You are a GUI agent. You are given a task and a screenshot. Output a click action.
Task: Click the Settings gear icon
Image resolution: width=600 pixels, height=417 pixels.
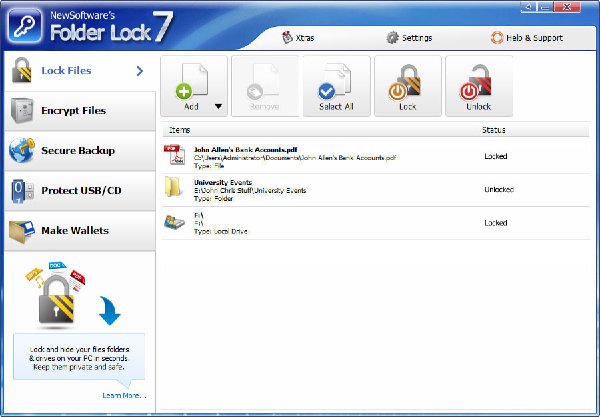392,37
